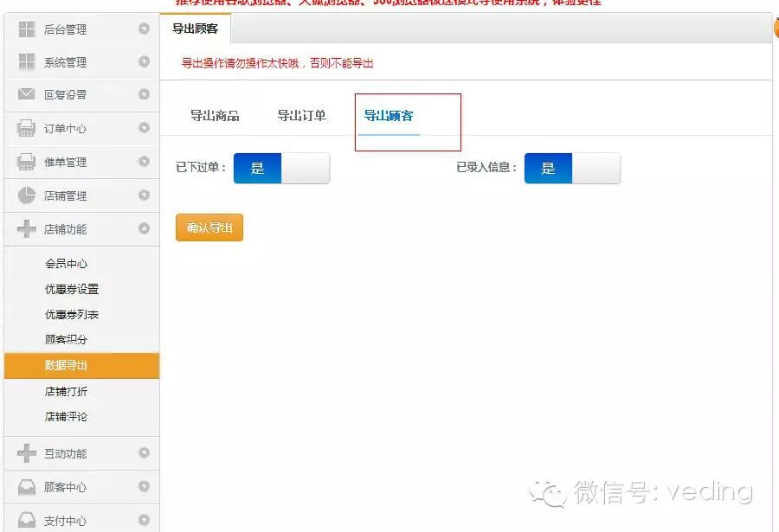Select the 顾客积分 menu item
The image size is (779, 532).
(66, 339)
